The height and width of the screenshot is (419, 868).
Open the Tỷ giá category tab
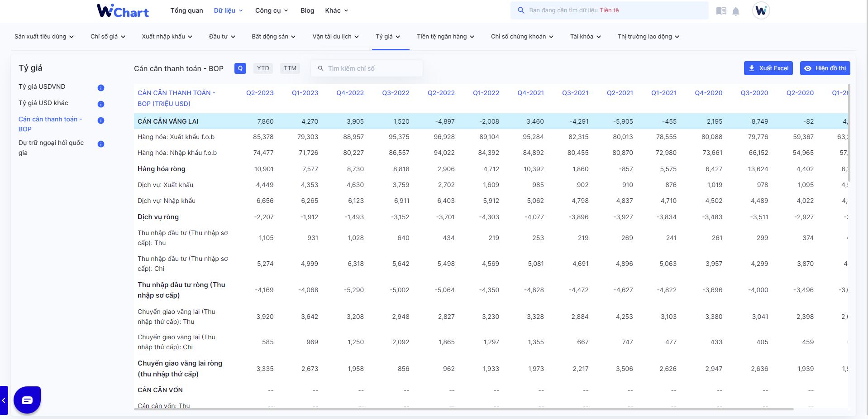pyautogui.click(x=388, y=37)
